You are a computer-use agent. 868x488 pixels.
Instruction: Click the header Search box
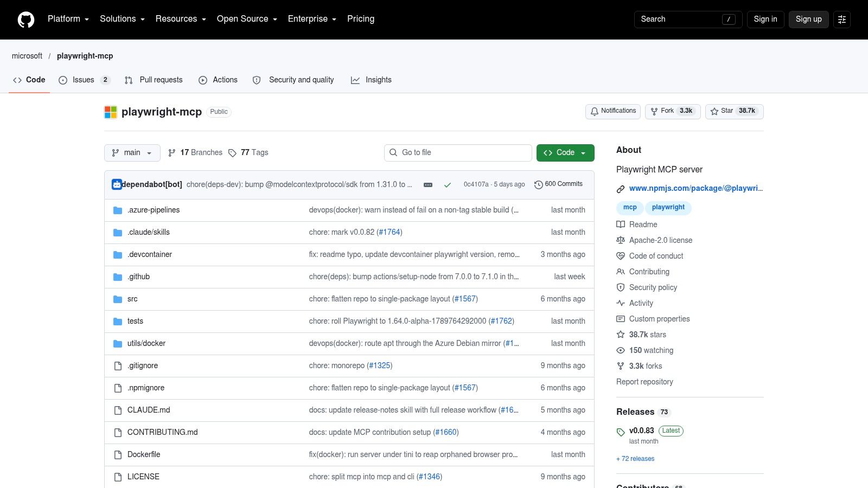click(x=688, y=20)
